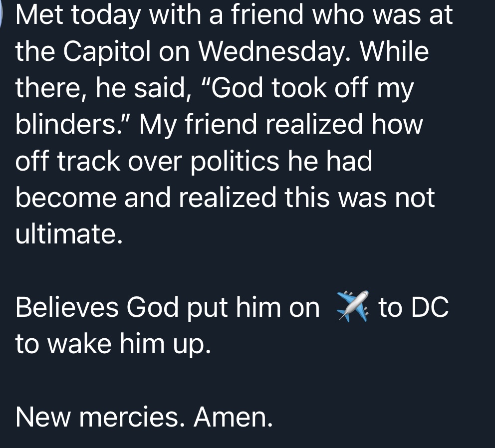Click the word "Wednesday" in the tweet

[x=273, y=51]
